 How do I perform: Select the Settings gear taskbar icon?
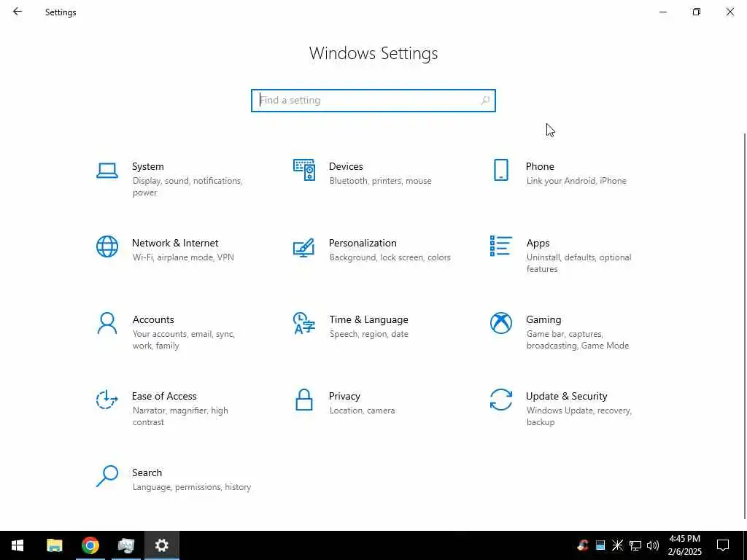click(162, 545)
